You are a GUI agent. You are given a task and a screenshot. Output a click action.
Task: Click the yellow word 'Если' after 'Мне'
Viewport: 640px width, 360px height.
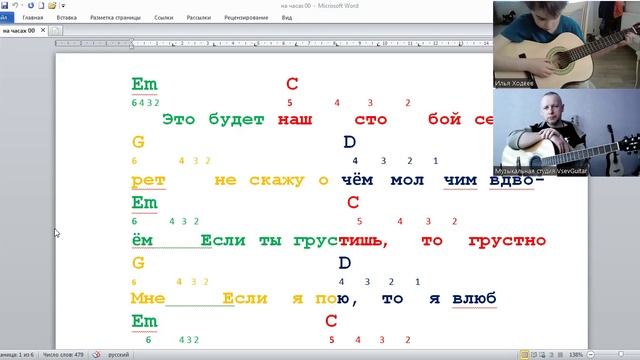[x=245, y=298]
